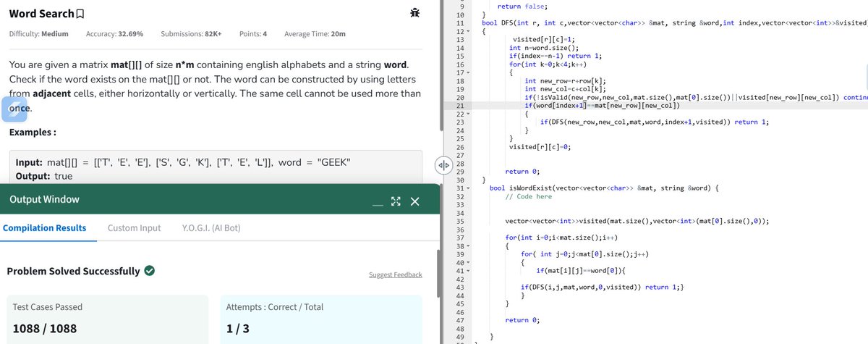Collapse the for-loop fold at line 17
This screenshot has width=868, height=344.
(468, 72)
